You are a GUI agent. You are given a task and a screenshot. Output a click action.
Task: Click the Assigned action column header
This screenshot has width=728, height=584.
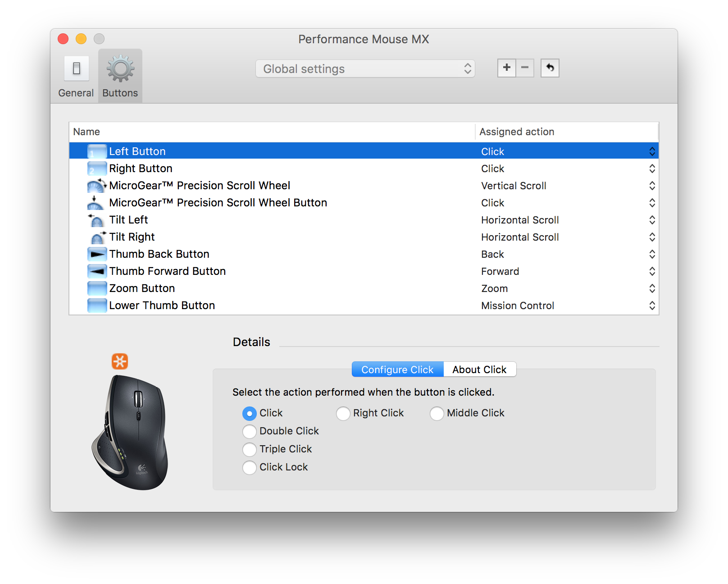coord(567,132)
